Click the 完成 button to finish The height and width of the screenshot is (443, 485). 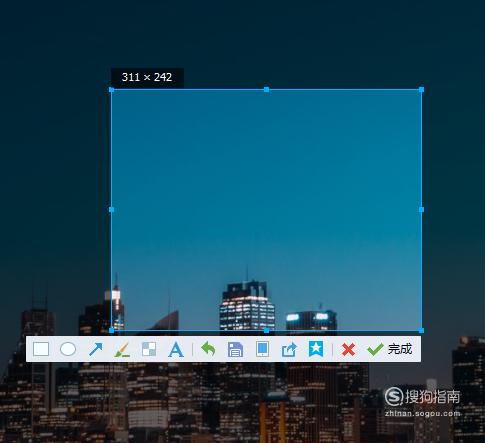pos(389,349)
